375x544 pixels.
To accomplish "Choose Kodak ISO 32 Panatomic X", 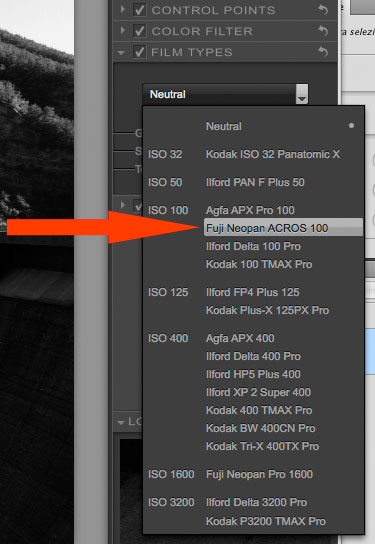I will (273, 154).
